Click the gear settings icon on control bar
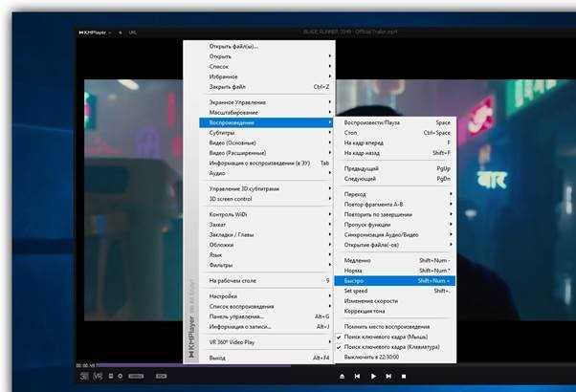Viewport: 576px width, 392px height. coord(121,376)
